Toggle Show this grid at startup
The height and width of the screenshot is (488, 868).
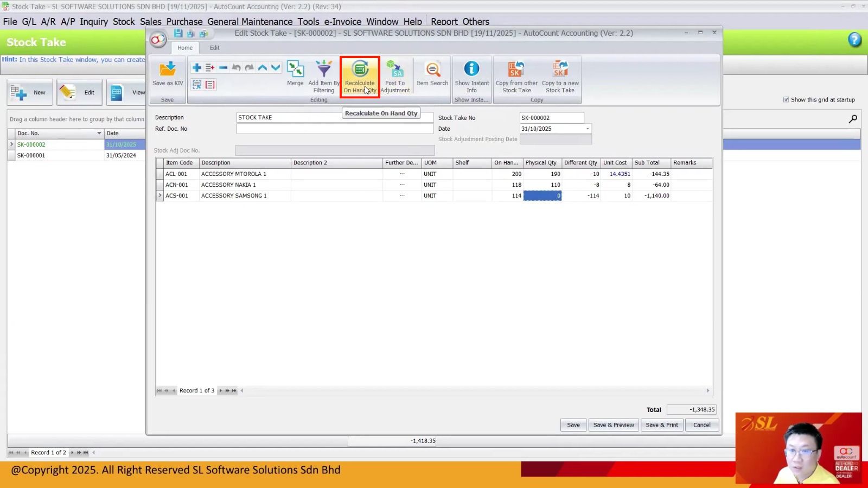click(x=786, y=100)
